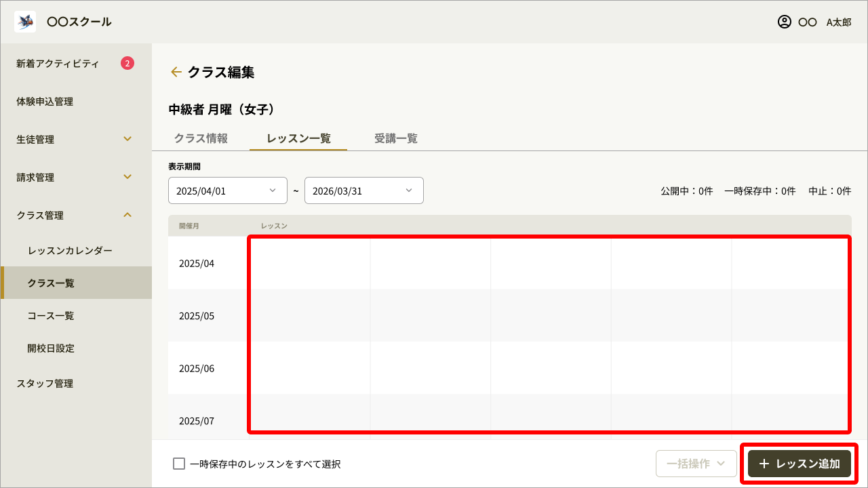
Task: Click the red notification badge showing 2
Action: coord(127,64)
